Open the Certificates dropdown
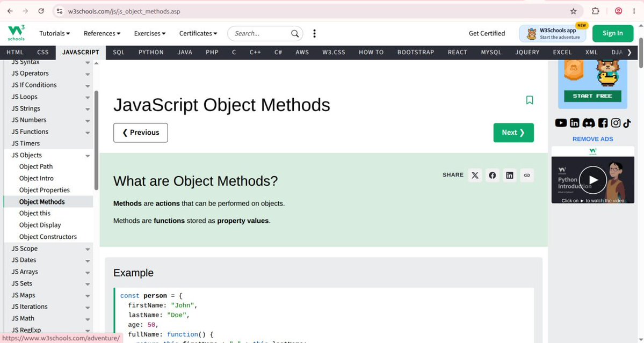 pyautogui.click(x=198, y=34)
